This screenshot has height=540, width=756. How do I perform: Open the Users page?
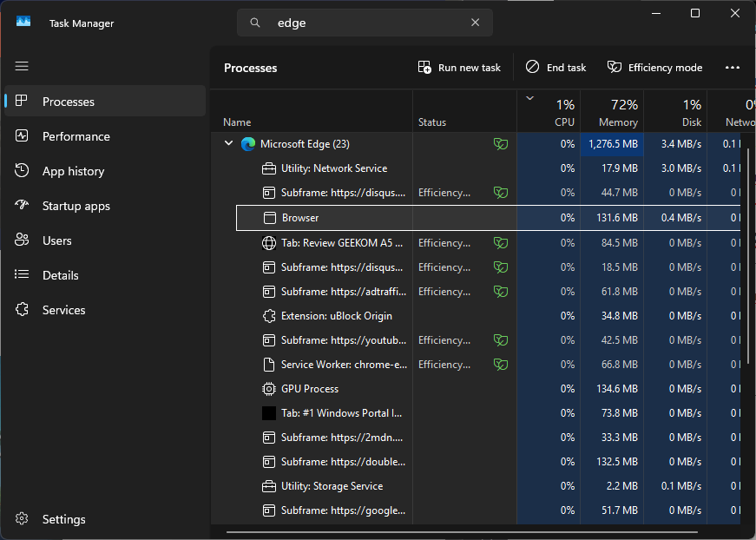tap(56, 240)
